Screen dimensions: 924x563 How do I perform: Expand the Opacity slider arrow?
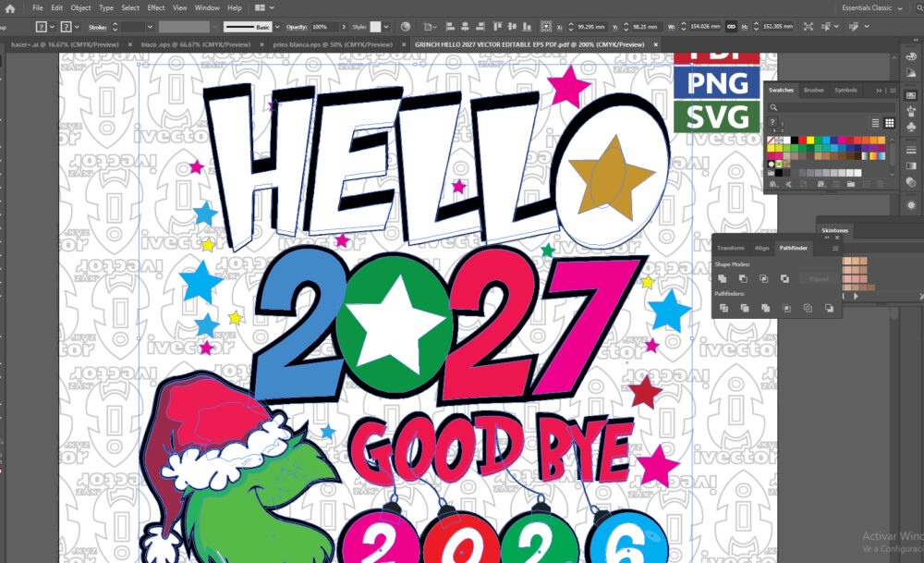(x=344, y=27)
